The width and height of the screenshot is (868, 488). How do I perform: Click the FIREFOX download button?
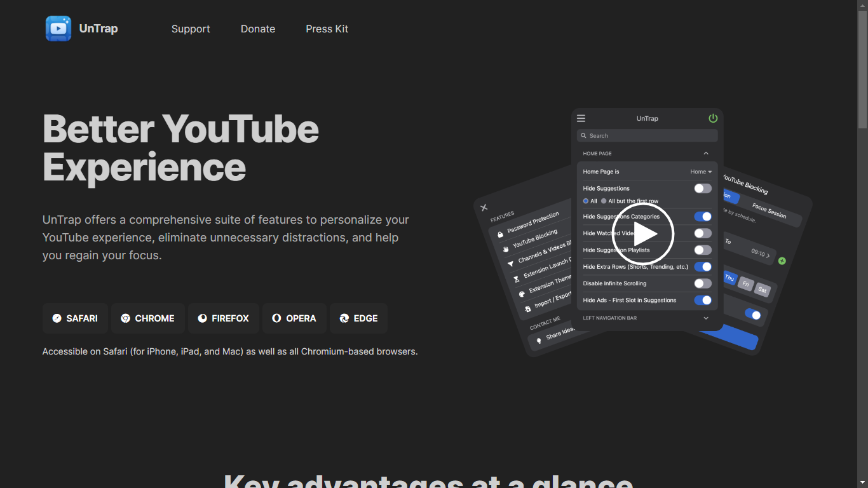(x=224, y=318)
